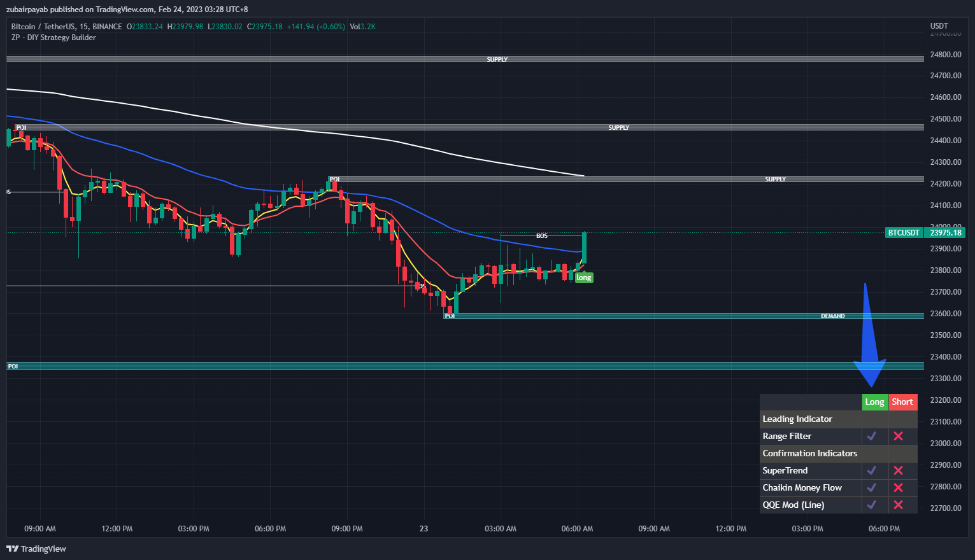Click the 23400.00 price axis value
The height and width of the screenshot is (560, 975).
(946, 357)
